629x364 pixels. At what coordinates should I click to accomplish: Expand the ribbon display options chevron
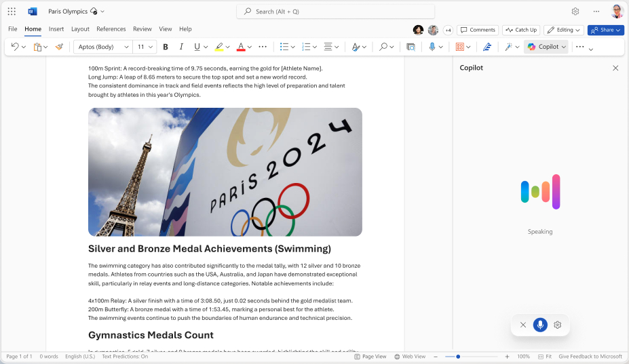point(591,49)
